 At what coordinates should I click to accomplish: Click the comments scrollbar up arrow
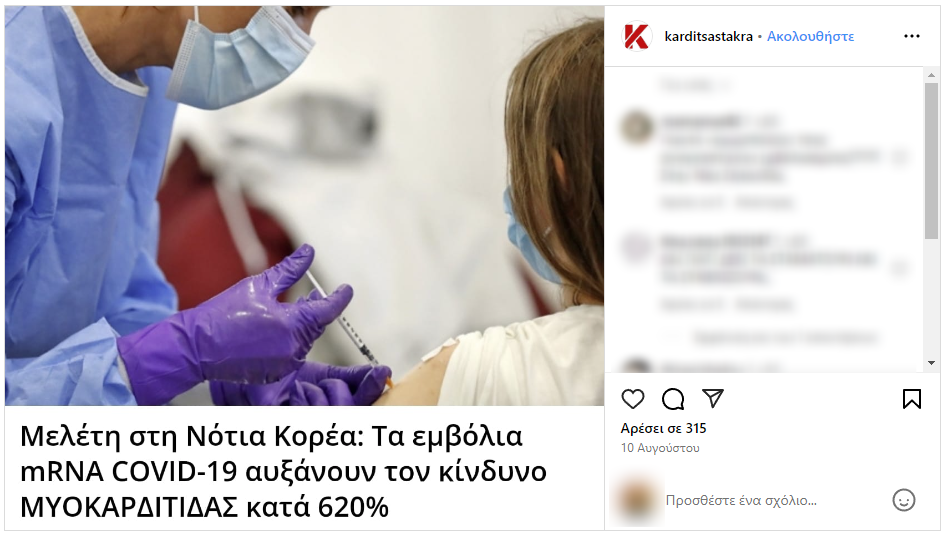coord(931,75)
